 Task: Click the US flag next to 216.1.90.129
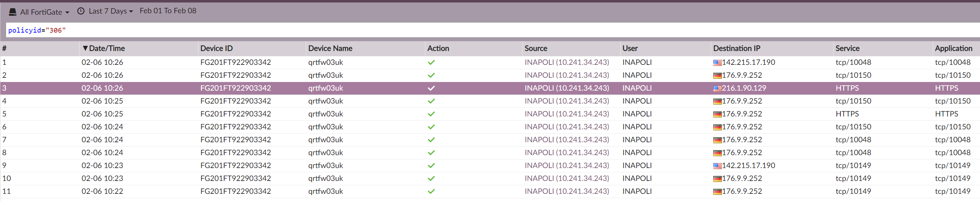tap(717, 88)
